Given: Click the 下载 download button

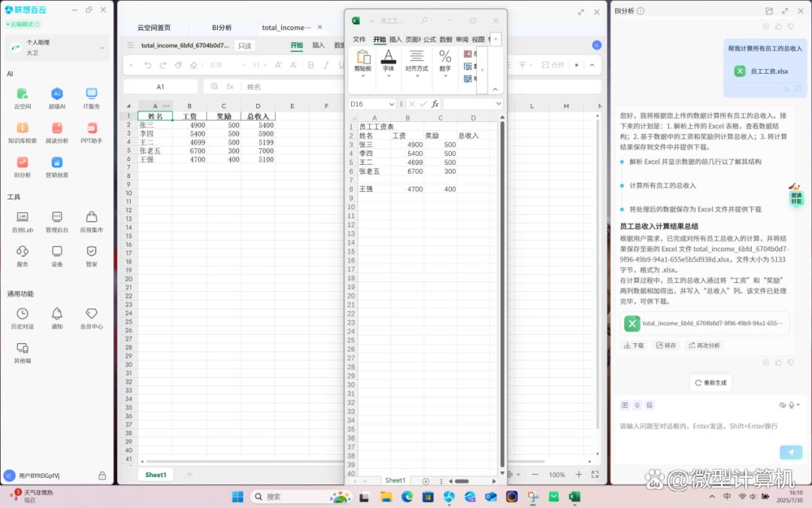Looking at the screenshot, I should point(634,345).
